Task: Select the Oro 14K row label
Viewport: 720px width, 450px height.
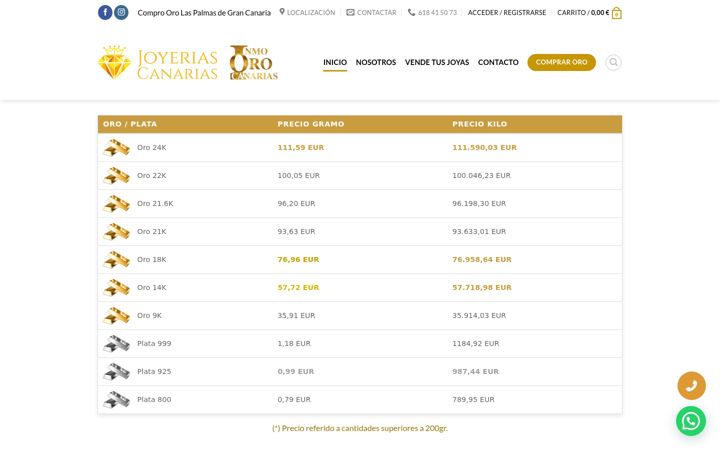Action: coord(152,287)
